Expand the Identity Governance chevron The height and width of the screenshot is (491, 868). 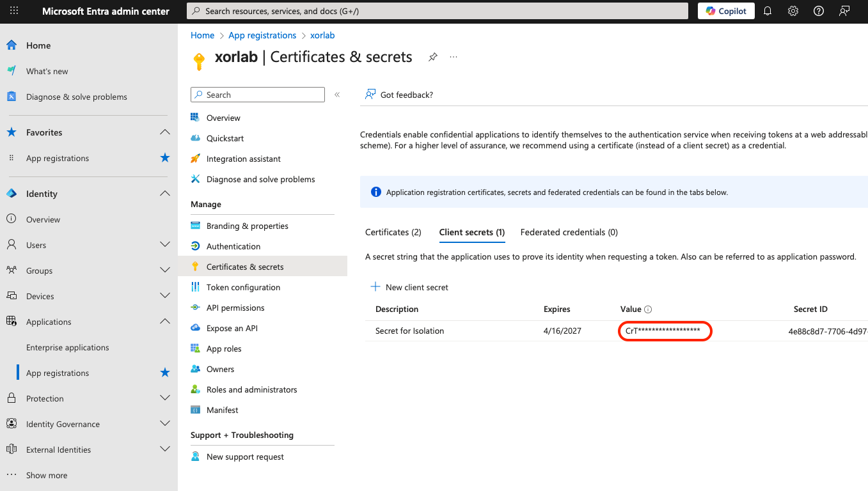[x=165, y=424]
